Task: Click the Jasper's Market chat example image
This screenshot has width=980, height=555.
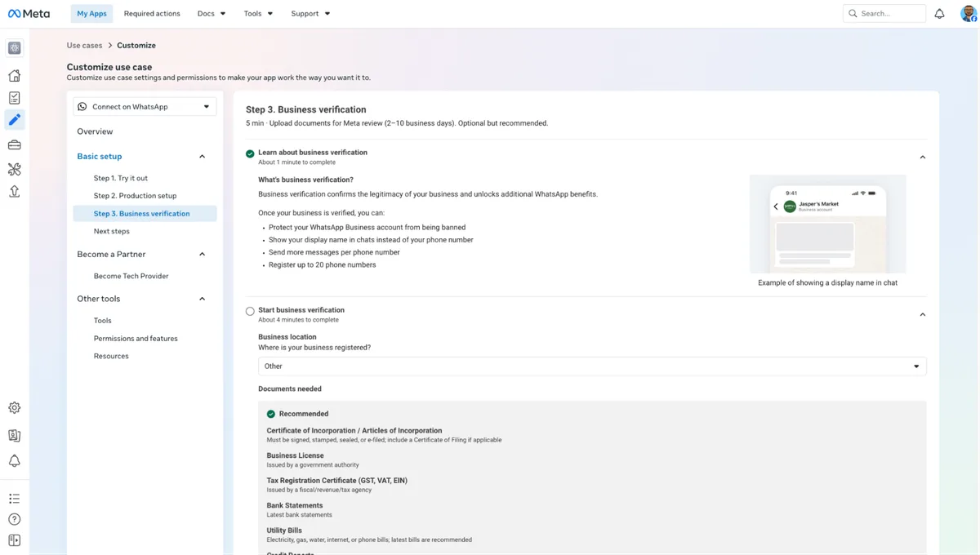Action: click(827, 224)
